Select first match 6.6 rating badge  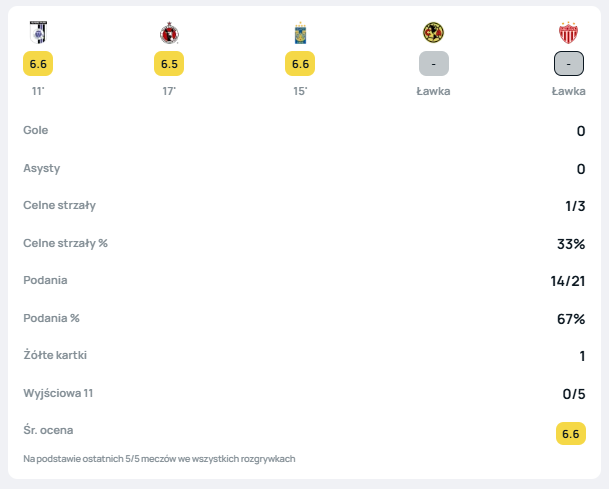point(38,64)
